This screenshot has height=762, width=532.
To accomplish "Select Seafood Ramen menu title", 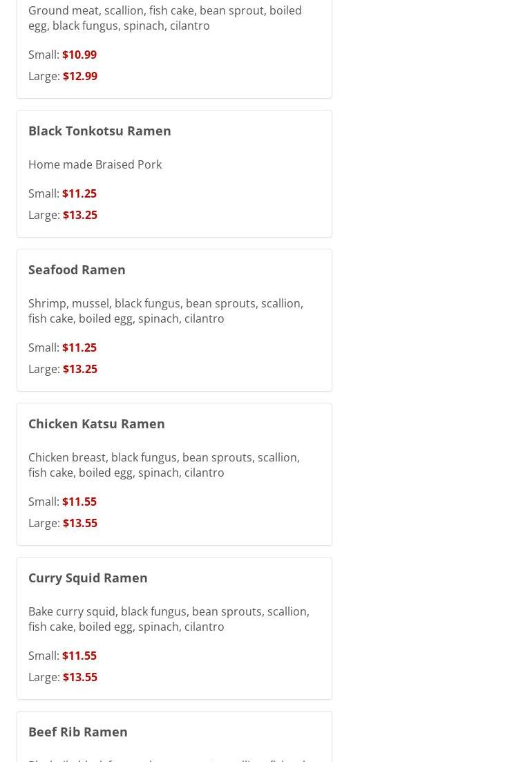I will click(x=77, y=269).
